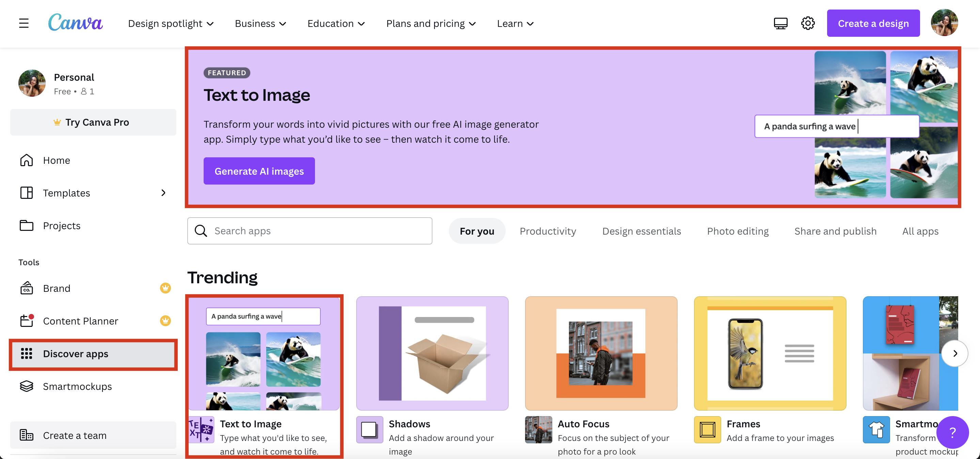
Task: Click the 'A panda surfing a wave' banner prompt
Action: 837,126
